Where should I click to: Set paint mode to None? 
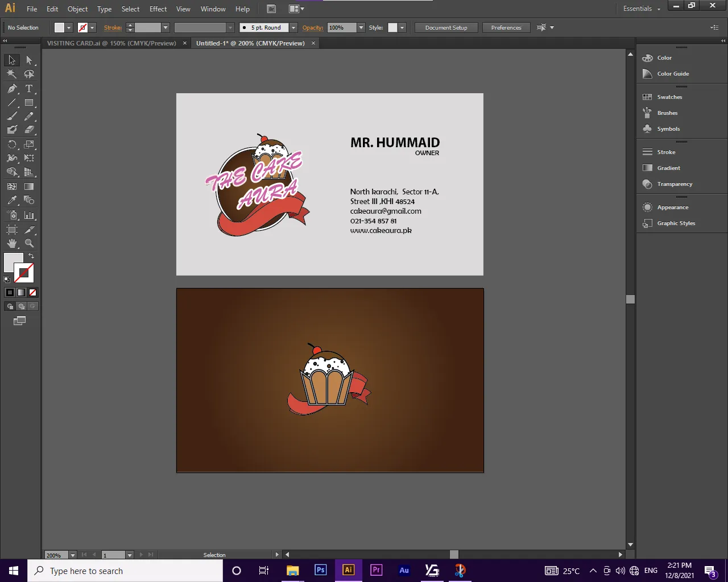[x=32, y=293]
